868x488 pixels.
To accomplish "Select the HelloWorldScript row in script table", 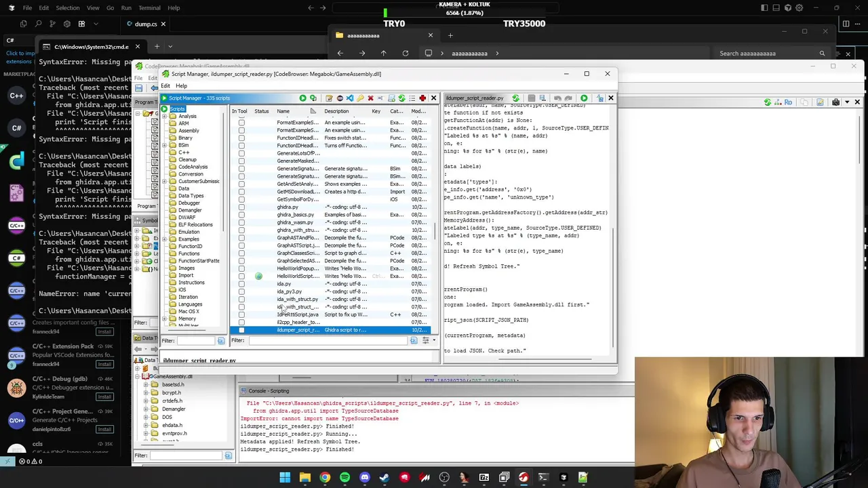I will point(330,276).
